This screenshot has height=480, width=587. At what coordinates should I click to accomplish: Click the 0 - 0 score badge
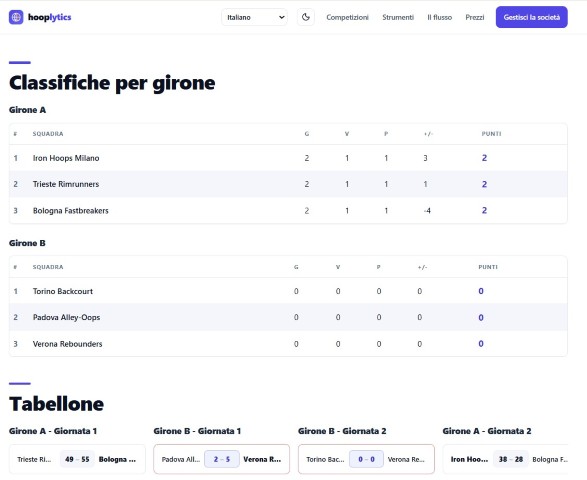tap(366, 459)
